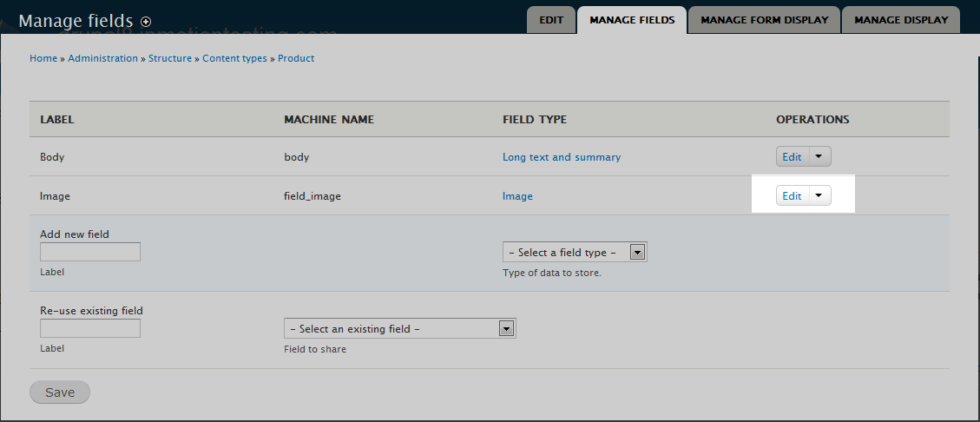The height and width of the screenshot is (422, 980).
Task: Focus the Add new field label input
Action: pos(90,252)
